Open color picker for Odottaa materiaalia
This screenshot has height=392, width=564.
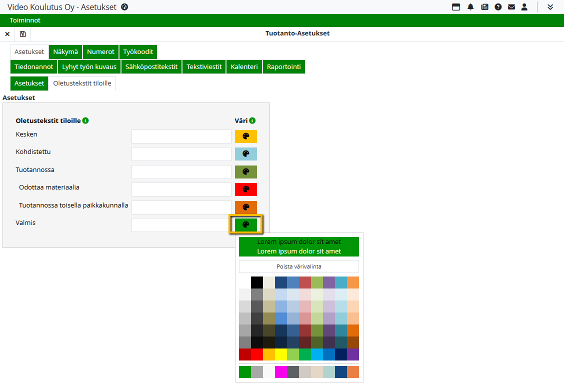coord(245,189)
